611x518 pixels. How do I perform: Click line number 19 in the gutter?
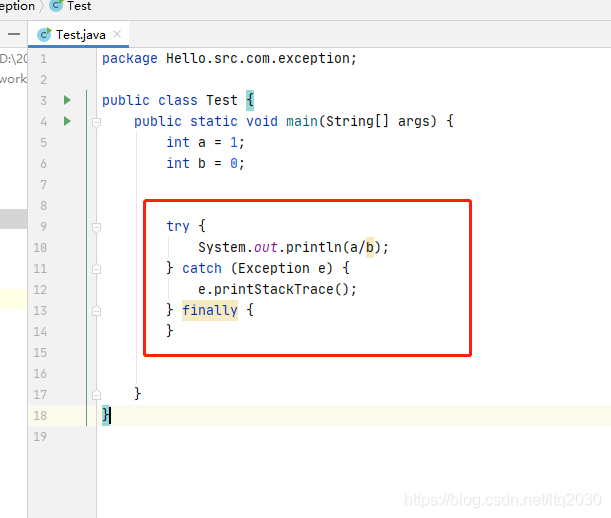(40, 437)
